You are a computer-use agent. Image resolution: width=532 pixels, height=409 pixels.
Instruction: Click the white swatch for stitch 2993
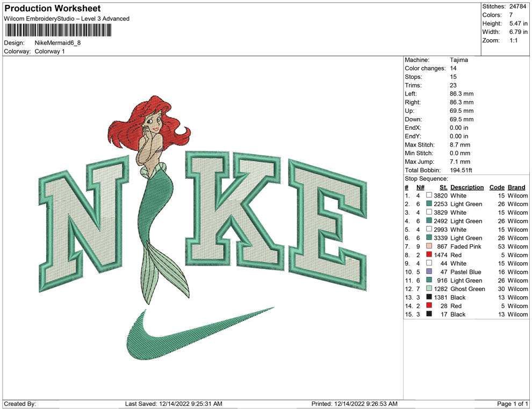tap(429, 229)
